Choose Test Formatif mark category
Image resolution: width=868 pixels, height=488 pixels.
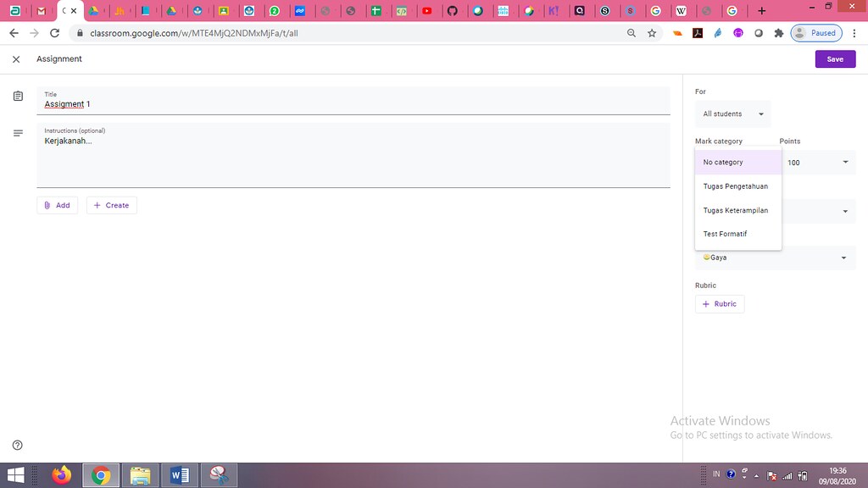pos(738,234)
